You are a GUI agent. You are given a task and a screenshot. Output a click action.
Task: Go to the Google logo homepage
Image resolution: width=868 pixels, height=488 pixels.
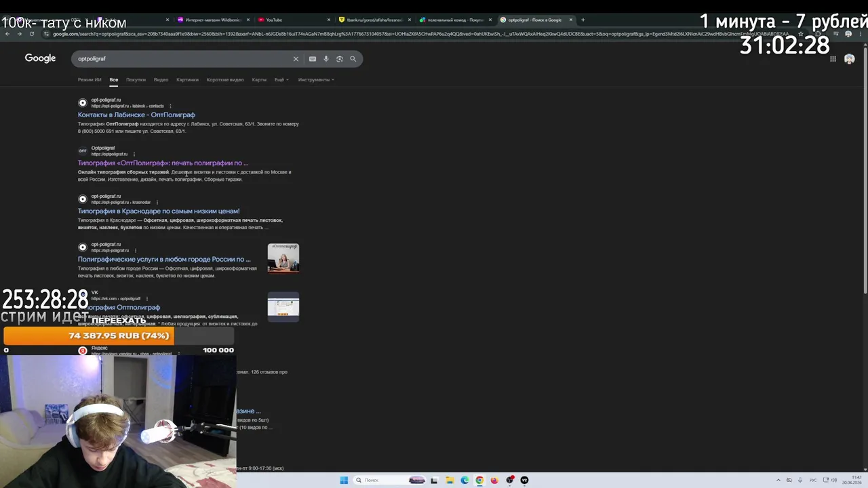point(40,58)
